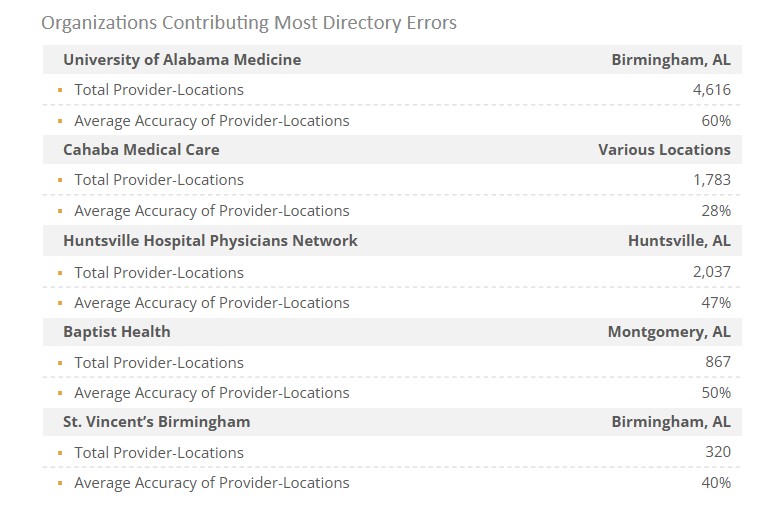Click the 320 provider-locations value
766x529 pixels.
pyautogui.click(x=718, y=452)
